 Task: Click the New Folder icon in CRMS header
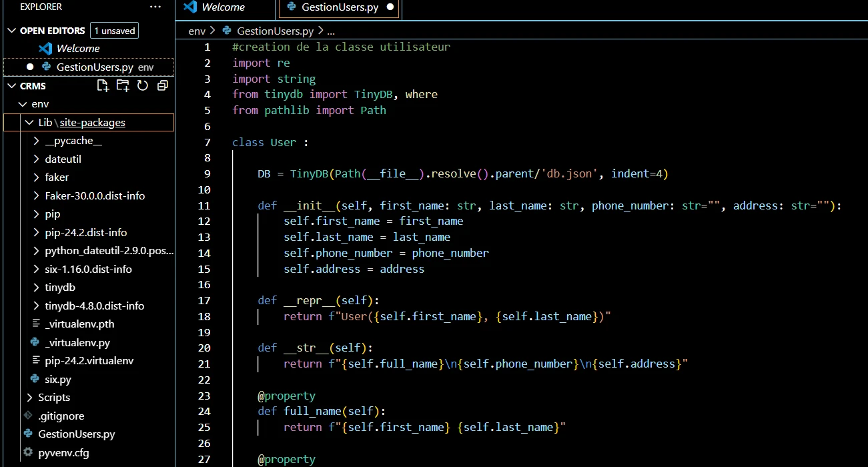[x=123, y=85]
